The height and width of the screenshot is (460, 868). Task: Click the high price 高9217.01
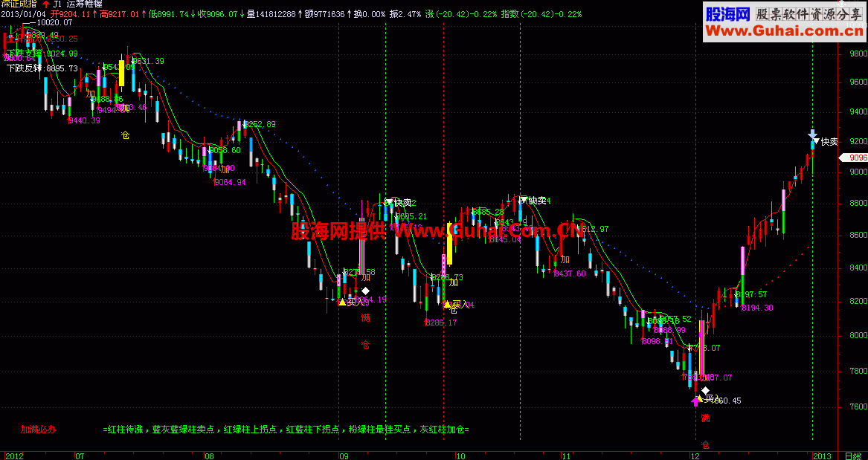coord(119,14)
